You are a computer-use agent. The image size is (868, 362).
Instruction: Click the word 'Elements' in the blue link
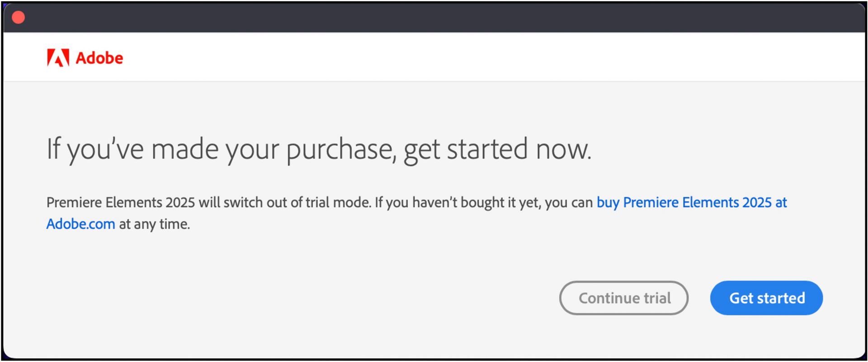(710, 202)
